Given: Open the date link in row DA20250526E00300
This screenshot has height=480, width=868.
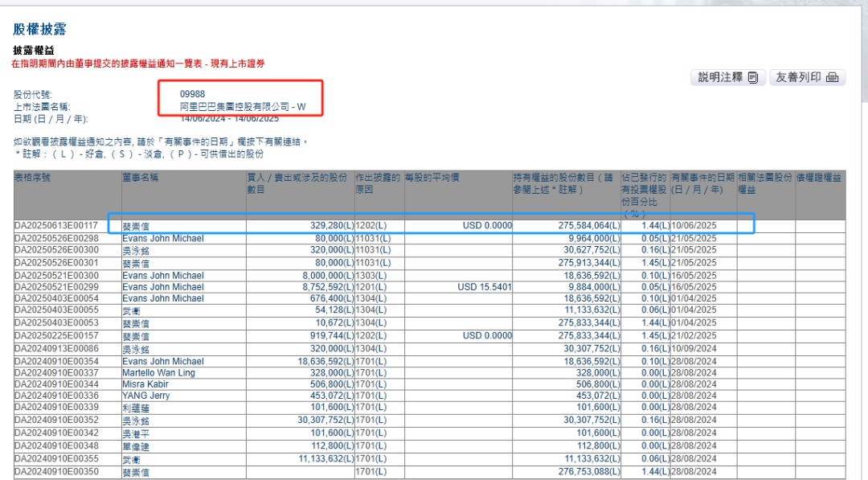Looking at the screenshot, I should (694, 250).
